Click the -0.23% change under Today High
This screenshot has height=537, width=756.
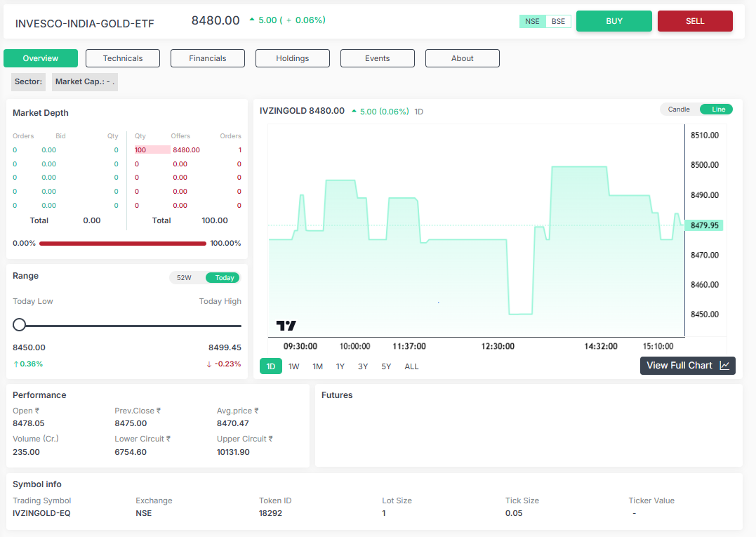[x=224, y=364]
